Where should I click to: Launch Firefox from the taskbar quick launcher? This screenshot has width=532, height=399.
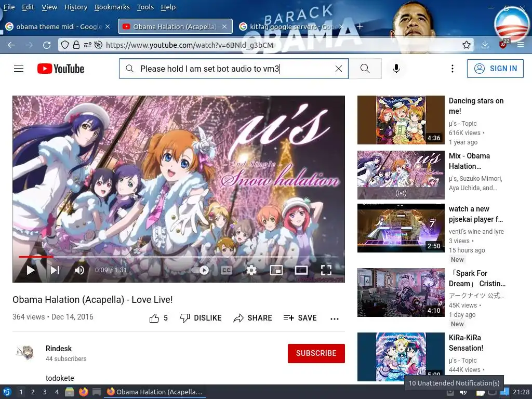click(84, 392)
